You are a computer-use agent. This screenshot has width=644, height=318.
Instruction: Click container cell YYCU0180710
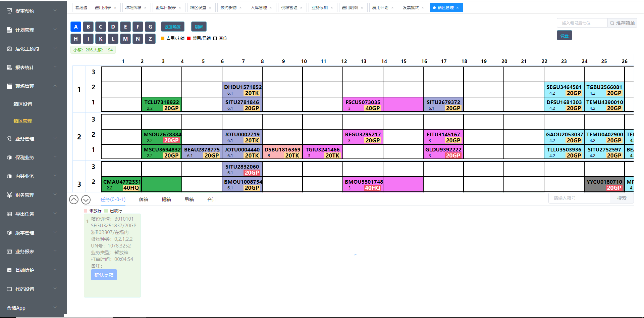click(x=604, y=184)
